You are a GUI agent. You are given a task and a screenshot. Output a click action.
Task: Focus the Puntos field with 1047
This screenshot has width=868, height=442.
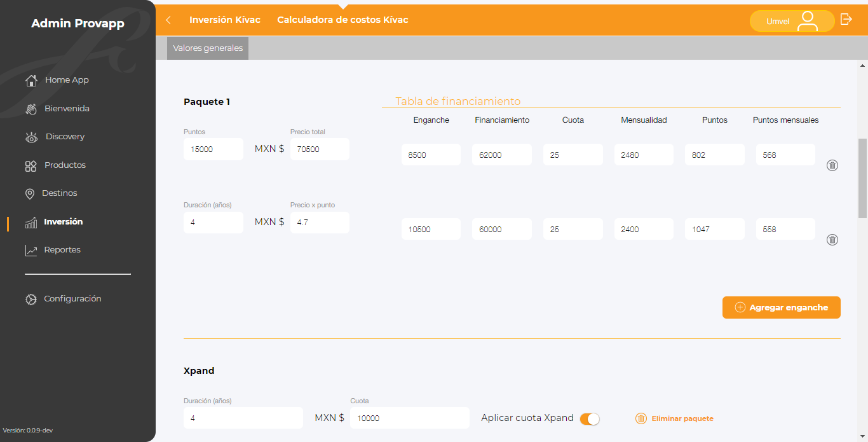[715, 229]
